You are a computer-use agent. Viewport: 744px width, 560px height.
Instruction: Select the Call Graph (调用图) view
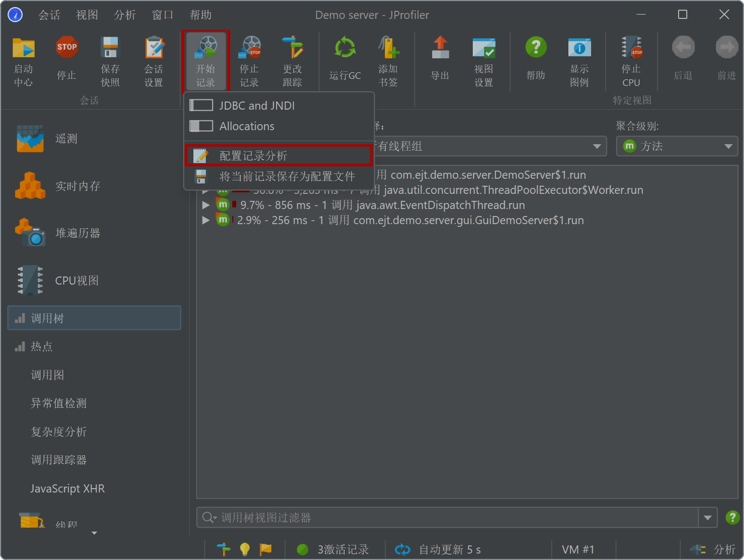coord(95,375)
